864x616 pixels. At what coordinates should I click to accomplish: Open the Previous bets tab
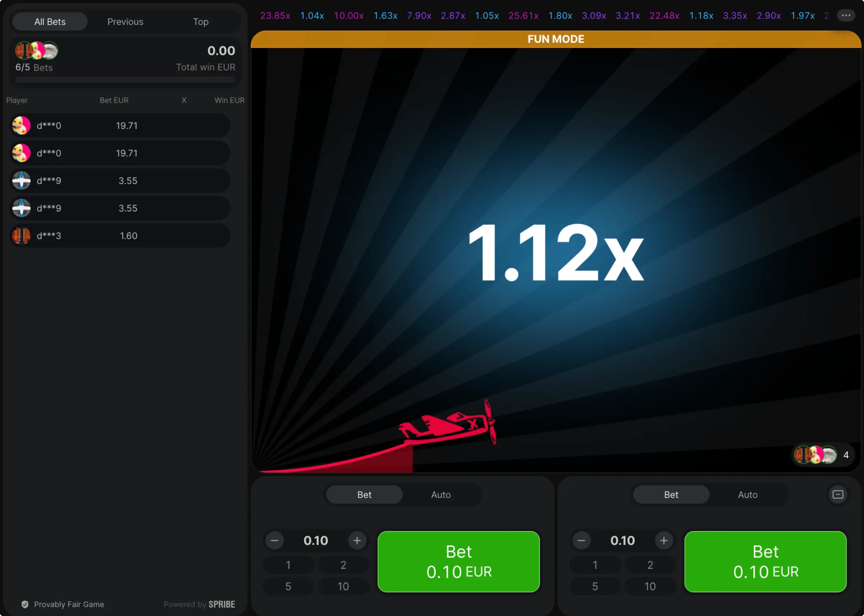(x=125, y=21)
